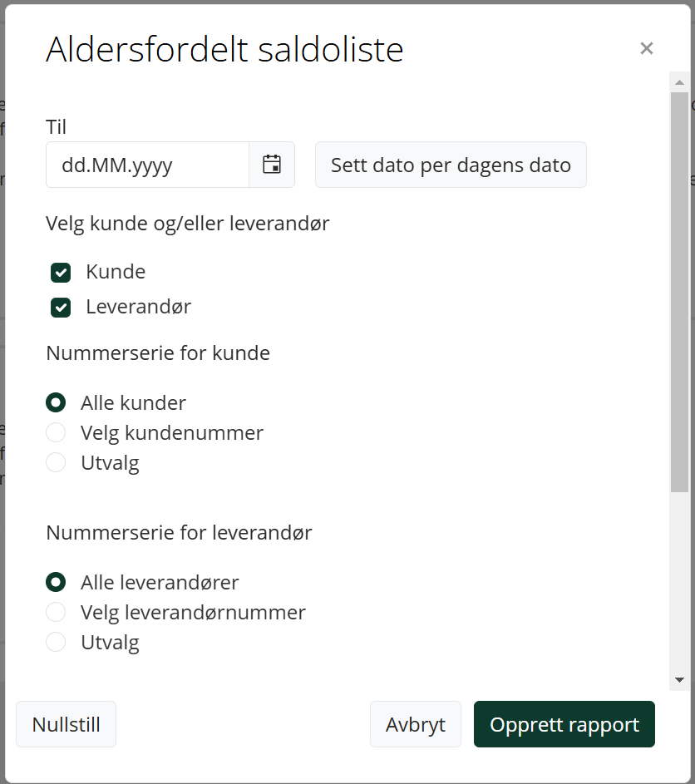Click the Til field label
The height and width of the screenshot is (784, 695).
(56, 127)
